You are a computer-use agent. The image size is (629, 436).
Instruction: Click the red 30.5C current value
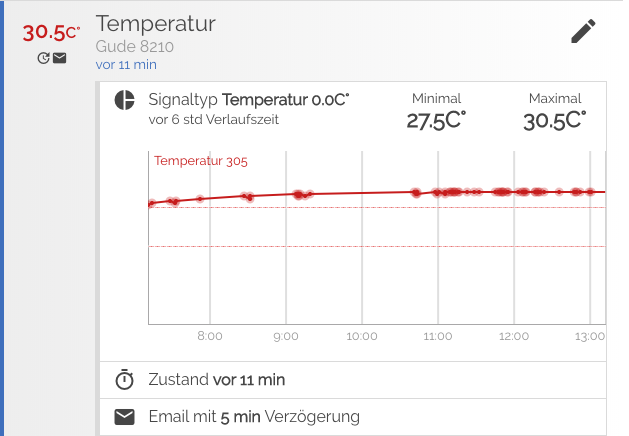tap(51, 32)
